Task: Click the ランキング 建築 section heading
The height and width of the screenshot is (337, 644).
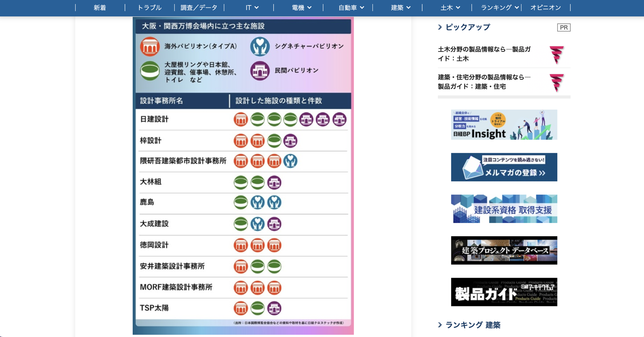Action: click(473, 325)
